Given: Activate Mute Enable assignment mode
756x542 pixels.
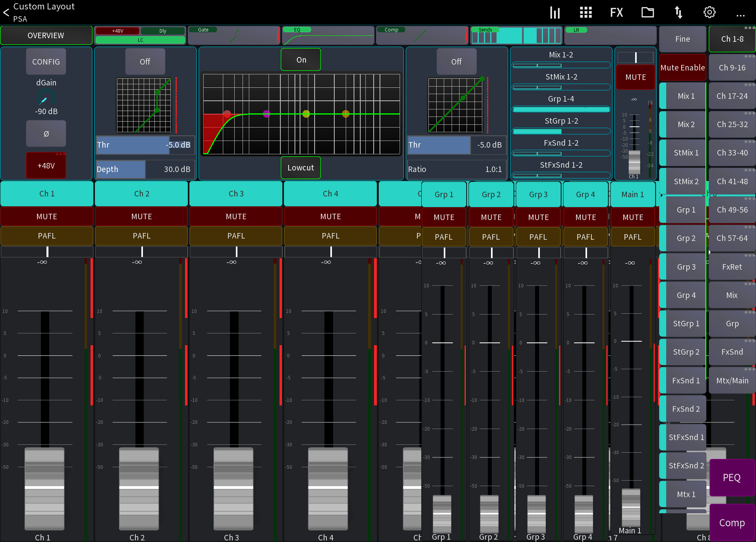Looking at the screenshot, I should click(682, 67).
